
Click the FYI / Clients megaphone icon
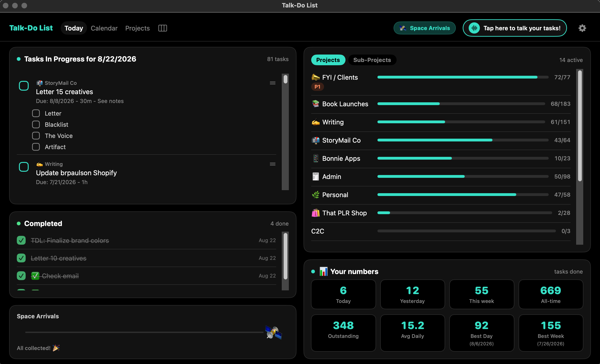[x=316, y=77]
